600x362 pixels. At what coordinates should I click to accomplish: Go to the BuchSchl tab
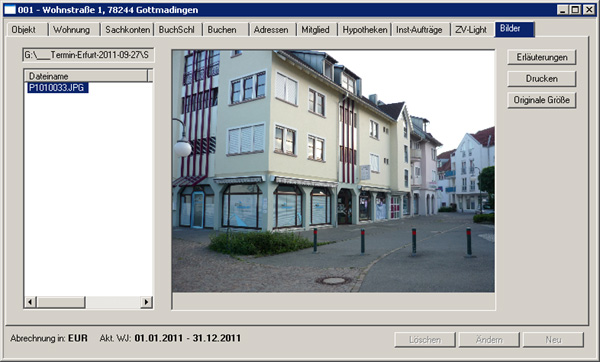(x=178, y=30)
